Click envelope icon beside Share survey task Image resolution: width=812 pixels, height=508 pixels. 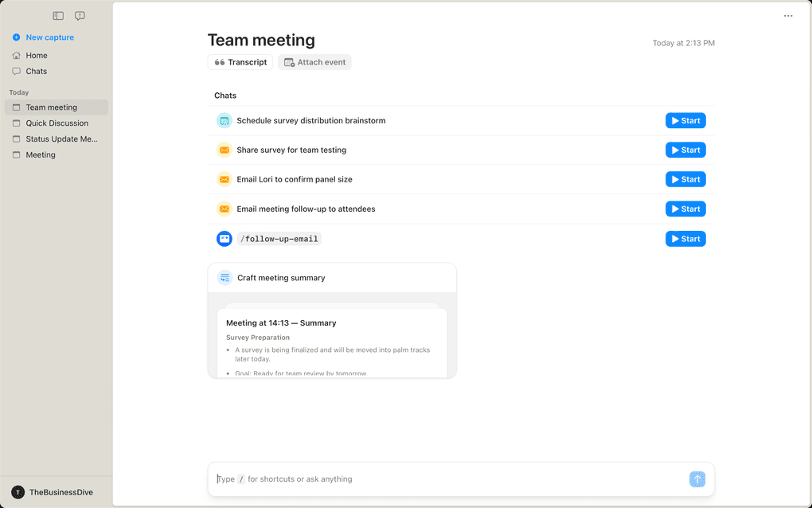[x=224, y=150]
